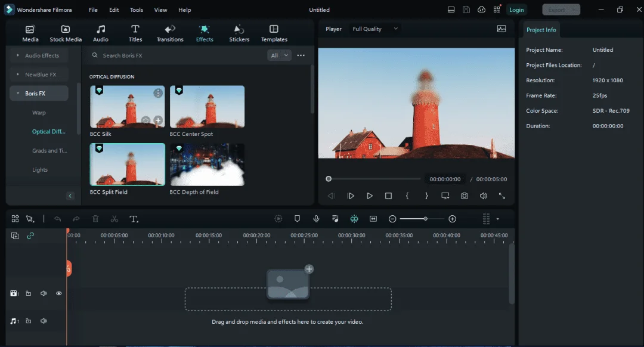Zoom in the timeline with plus
This screenshot has width=644, height=347.
tap(452, 219)
